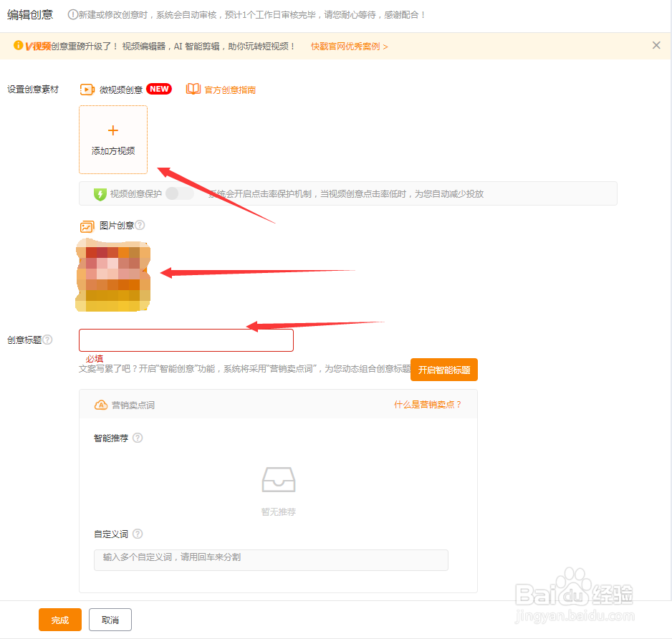Click the 完成 button

pos(60,620)
